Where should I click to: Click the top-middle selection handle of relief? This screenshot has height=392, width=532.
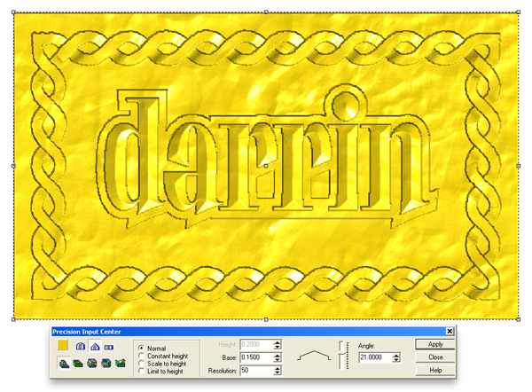(x=266, y=12)
